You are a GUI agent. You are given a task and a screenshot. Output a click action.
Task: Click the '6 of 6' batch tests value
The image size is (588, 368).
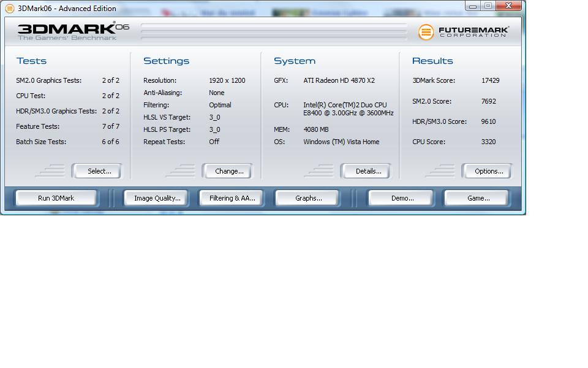(x=111, y=142)
